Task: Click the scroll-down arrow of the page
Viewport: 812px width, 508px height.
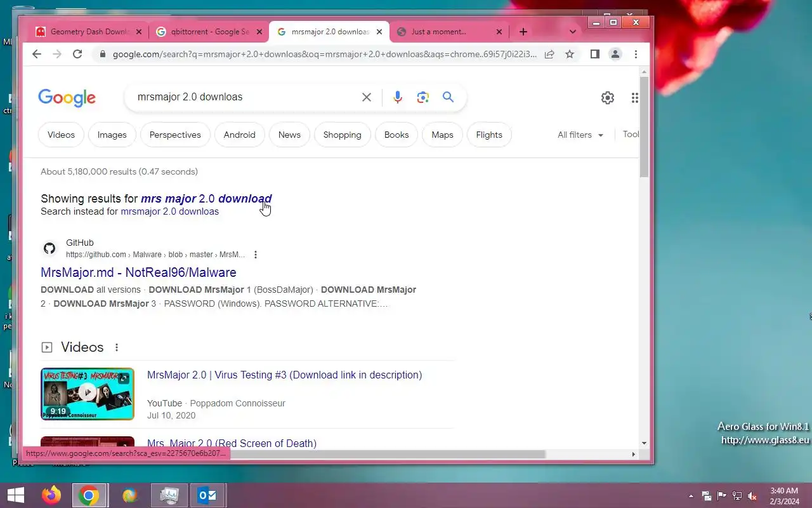Action: point(644,443)
